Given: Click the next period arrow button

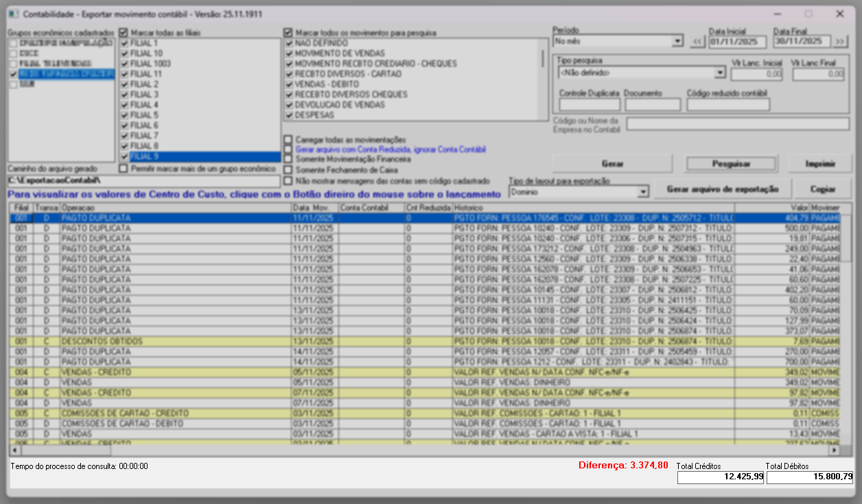Looking at the screenshot, I should click(x=841, y=42).
